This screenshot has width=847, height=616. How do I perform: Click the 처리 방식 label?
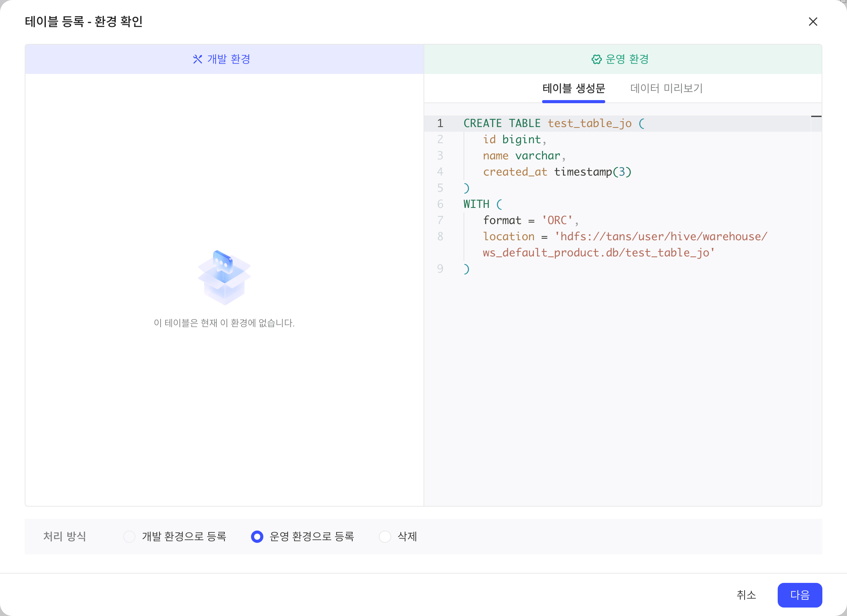pyautogui.click(x=65, y=536)
